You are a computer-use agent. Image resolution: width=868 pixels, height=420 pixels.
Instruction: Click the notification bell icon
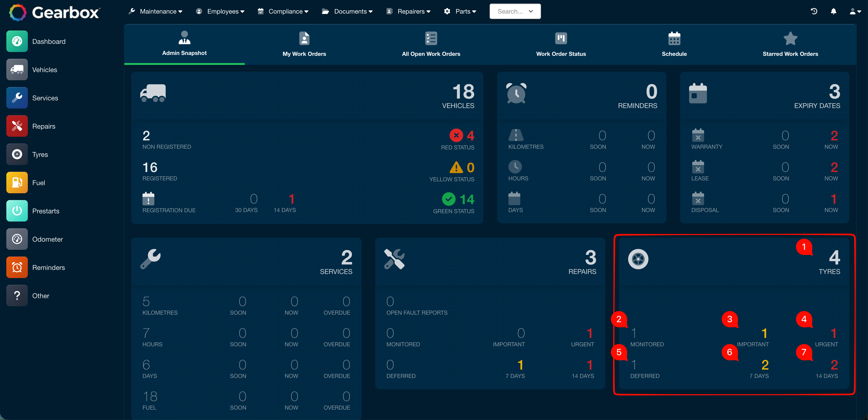(833, 12)
